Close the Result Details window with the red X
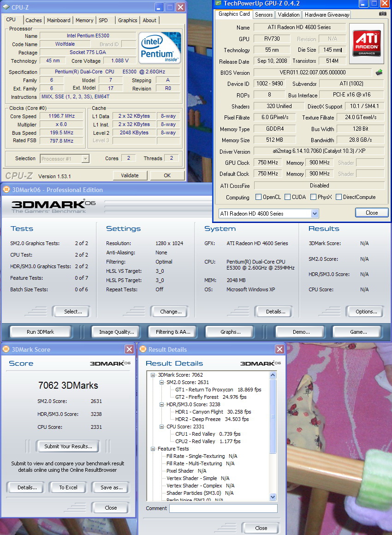 point(279,349)
